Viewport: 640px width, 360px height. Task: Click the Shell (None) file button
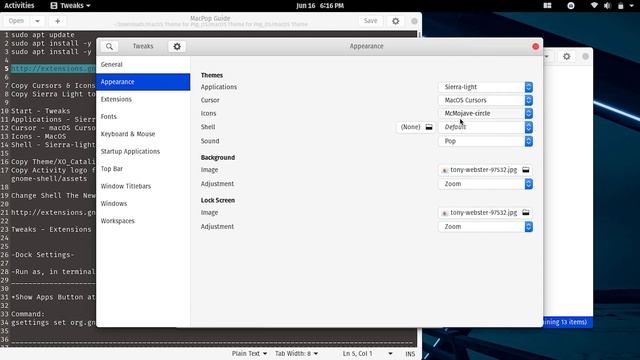416,127
